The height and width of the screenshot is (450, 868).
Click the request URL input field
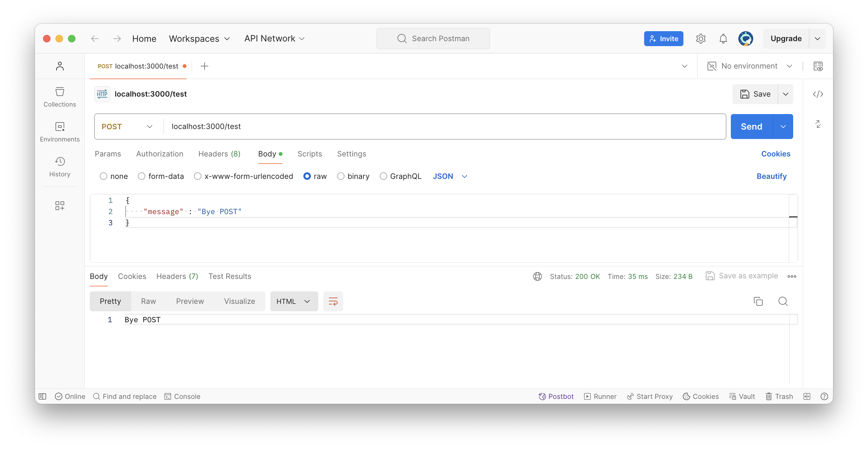(445, 126)
